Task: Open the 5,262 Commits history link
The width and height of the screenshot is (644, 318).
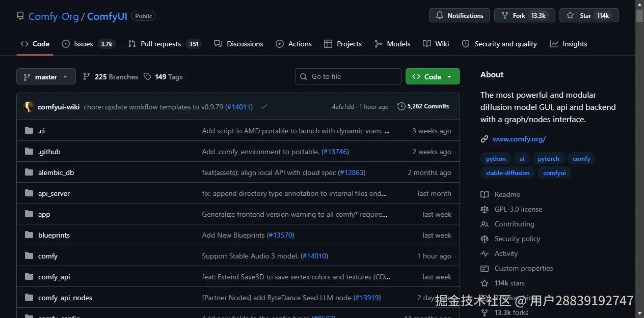Action: coord(423,106)
